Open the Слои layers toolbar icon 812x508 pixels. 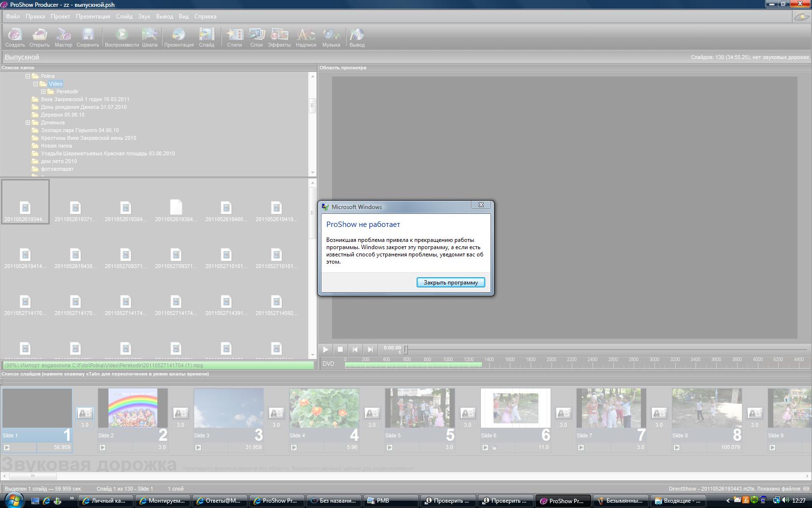pyautogui.click(x=256, y=37)
